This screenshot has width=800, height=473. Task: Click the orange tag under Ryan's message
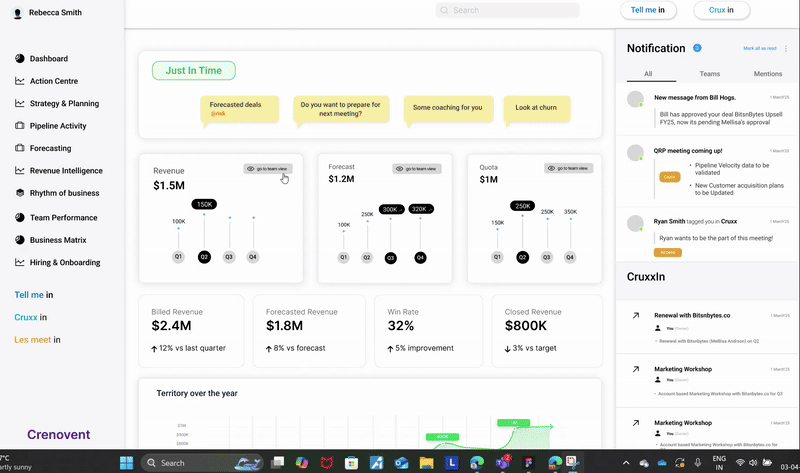point(668,253)
